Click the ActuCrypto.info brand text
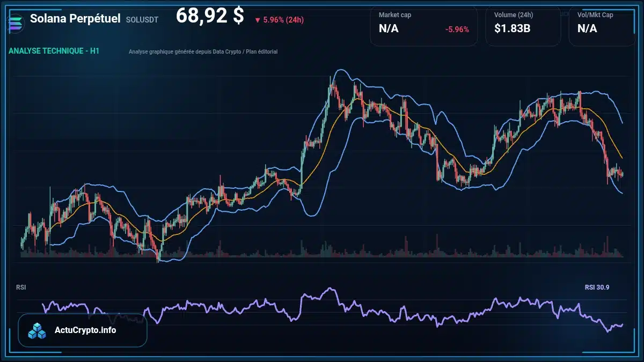Screen dimensions: 644x362 point(85,330)
